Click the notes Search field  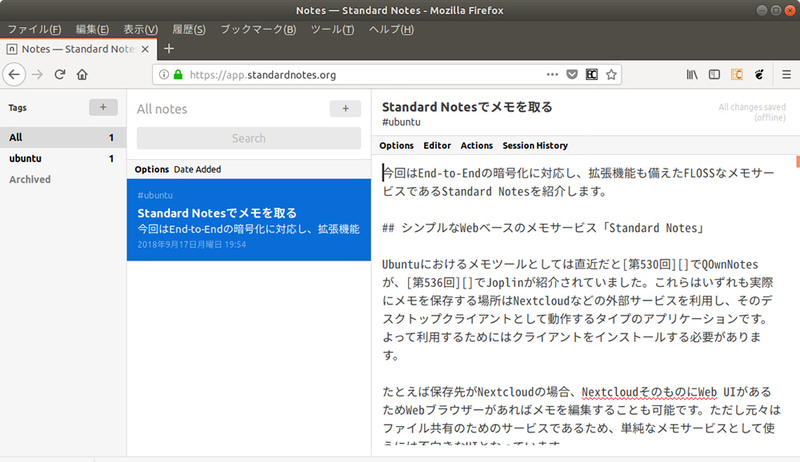[x=248, y=138]
